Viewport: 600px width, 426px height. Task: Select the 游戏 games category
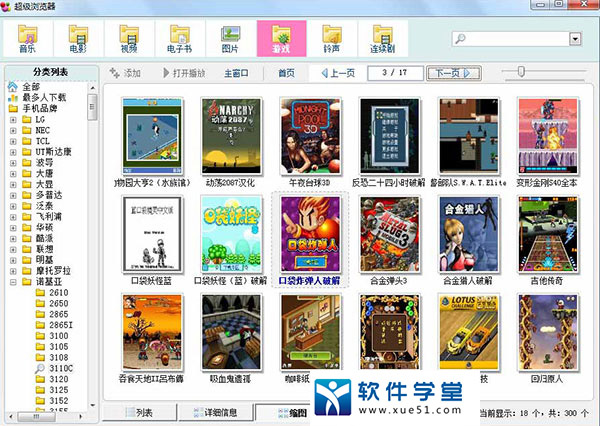(x=281, y=39)
